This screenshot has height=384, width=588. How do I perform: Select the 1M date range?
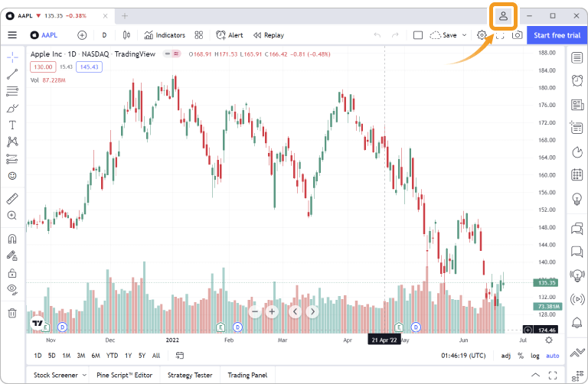(67, 356)
